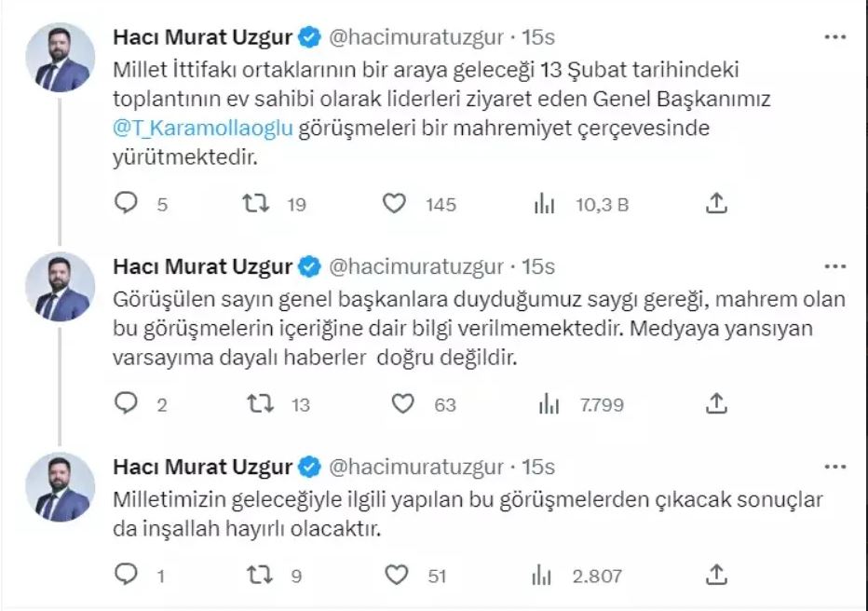
Task: Open the @T_Karamollaoglu mention link
Action: (203, 128)
